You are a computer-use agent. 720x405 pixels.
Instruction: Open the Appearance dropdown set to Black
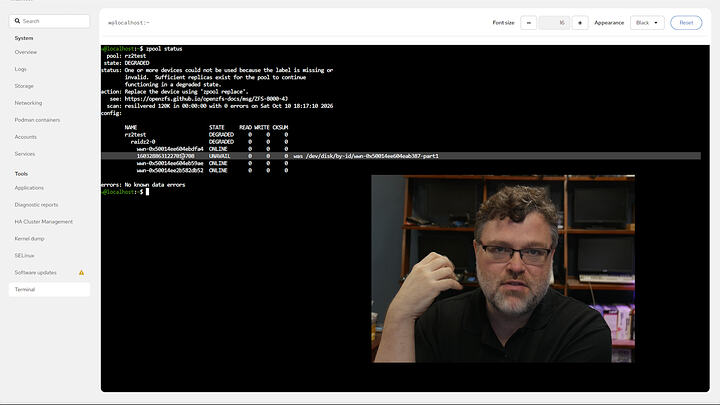[x=647, y=23]
